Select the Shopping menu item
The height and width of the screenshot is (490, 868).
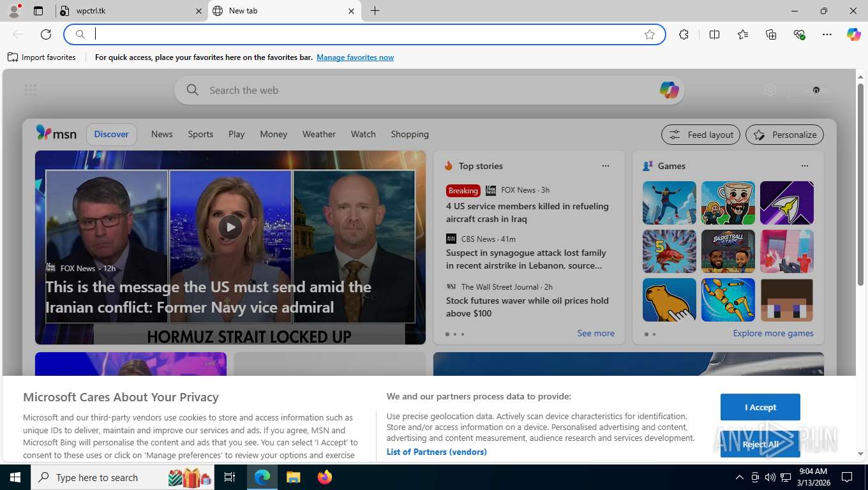pos(410,134)
